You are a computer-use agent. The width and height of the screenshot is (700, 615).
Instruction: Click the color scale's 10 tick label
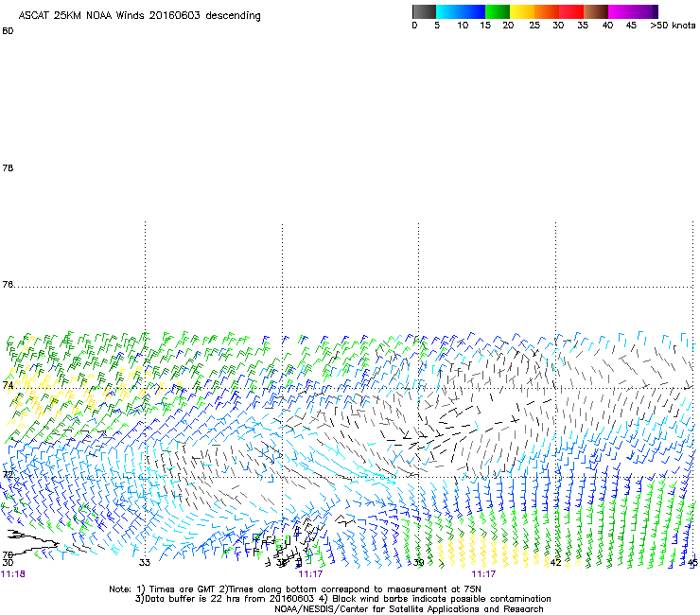(463, 26)
